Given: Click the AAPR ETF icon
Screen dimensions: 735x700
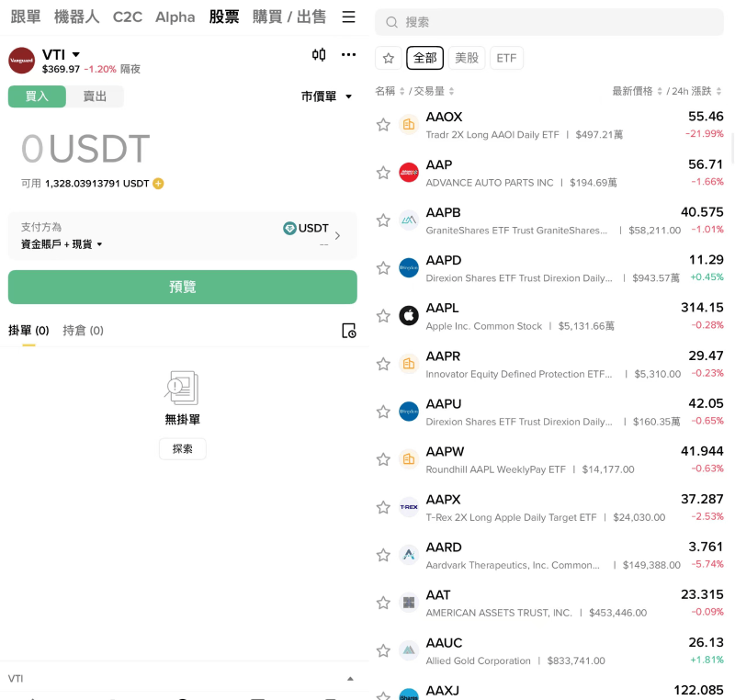Looking at the screenshot, I should (x=409, y=364).
